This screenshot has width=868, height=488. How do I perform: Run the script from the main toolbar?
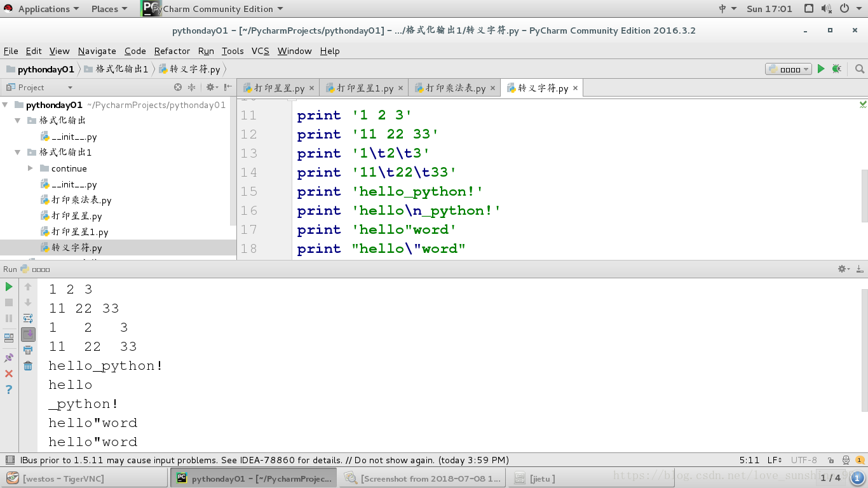click(x=821, y=69)
